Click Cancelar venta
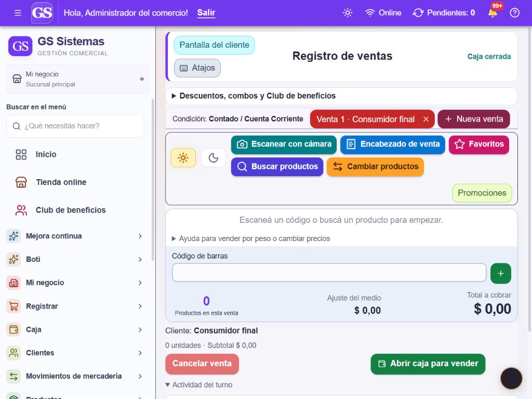Image resolution: width=532 pixels, height=399 pixels. [x=202, y=364]
